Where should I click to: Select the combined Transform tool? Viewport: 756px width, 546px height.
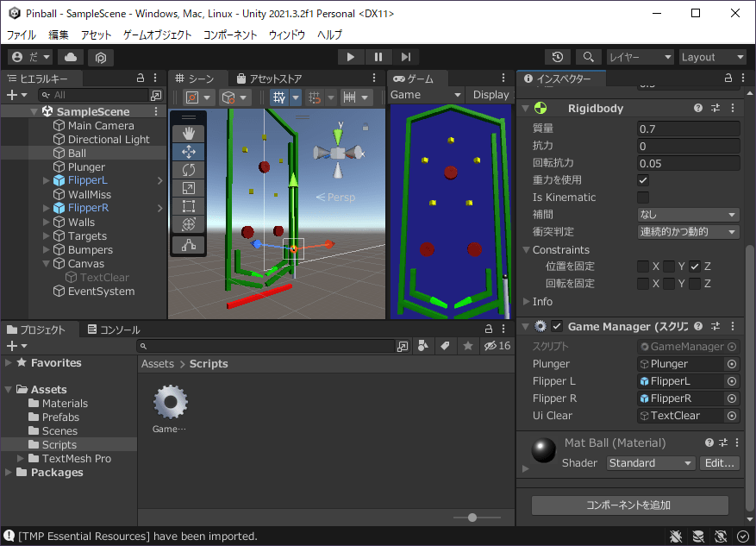189,224
